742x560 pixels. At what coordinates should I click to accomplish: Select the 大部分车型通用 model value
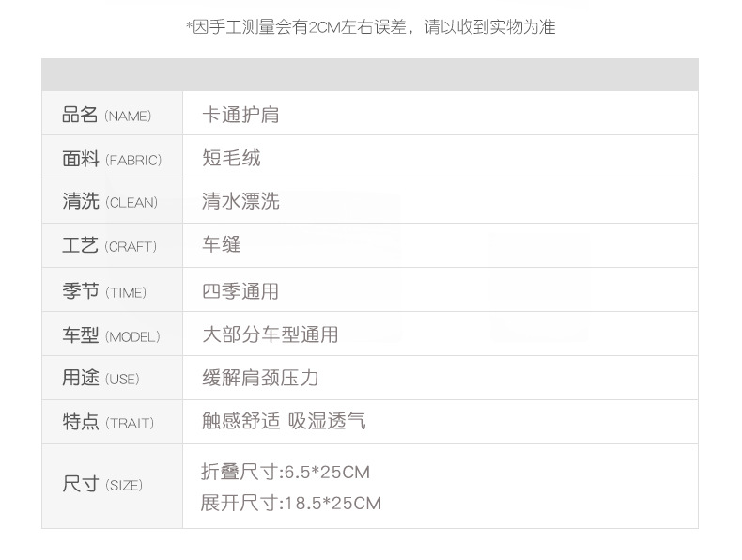[x=271, y=334]
